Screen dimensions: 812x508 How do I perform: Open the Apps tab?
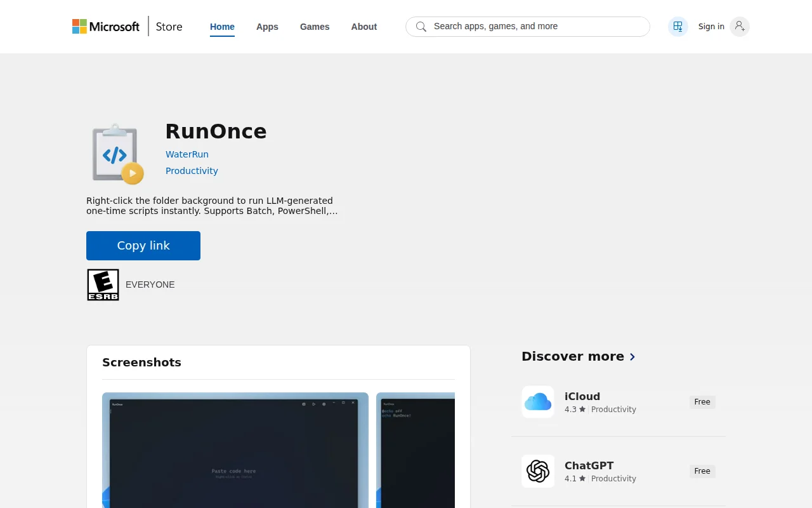(x=267, y=27)
